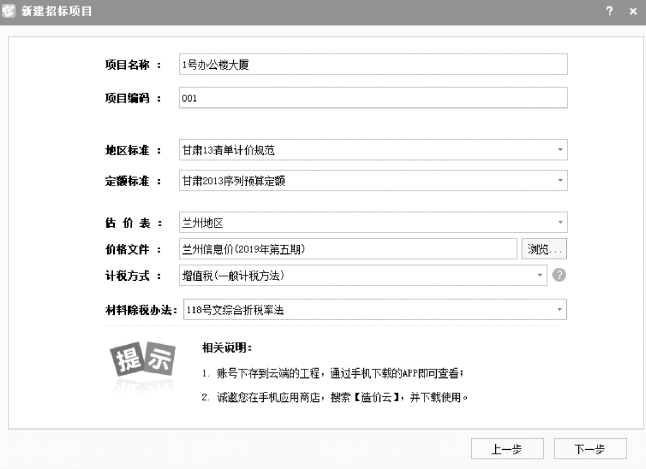Click the 提示 hint image
The height and width of the screenshot is (469, 646).
coord(143,359)
